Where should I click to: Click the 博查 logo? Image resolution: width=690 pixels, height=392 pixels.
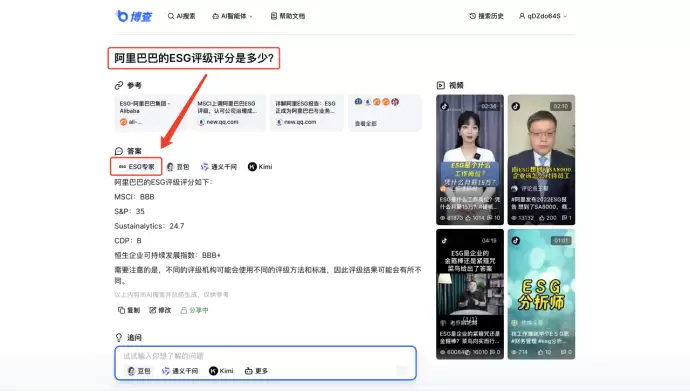tap(133, 16)
